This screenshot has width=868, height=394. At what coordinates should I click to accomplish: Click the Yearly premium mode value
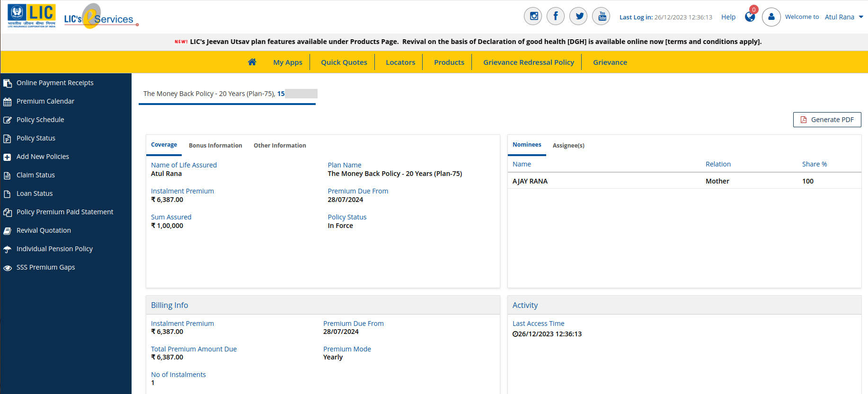coord(333,357)
